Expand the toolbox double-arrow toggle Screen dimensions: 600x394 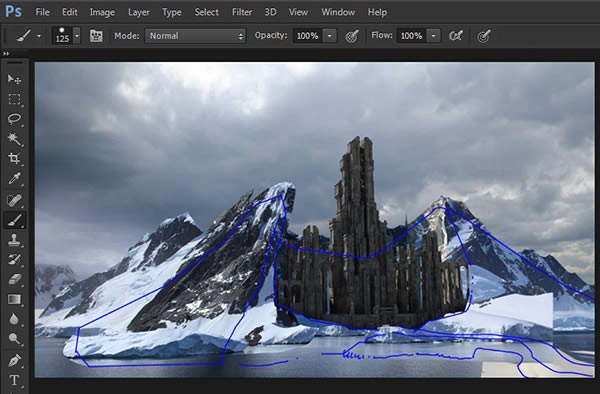click(x=6, y=54)
